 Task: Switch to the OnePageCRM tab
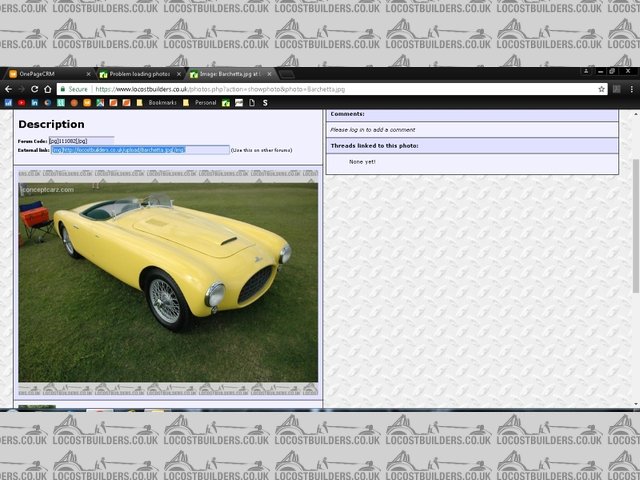pos(40,74)
